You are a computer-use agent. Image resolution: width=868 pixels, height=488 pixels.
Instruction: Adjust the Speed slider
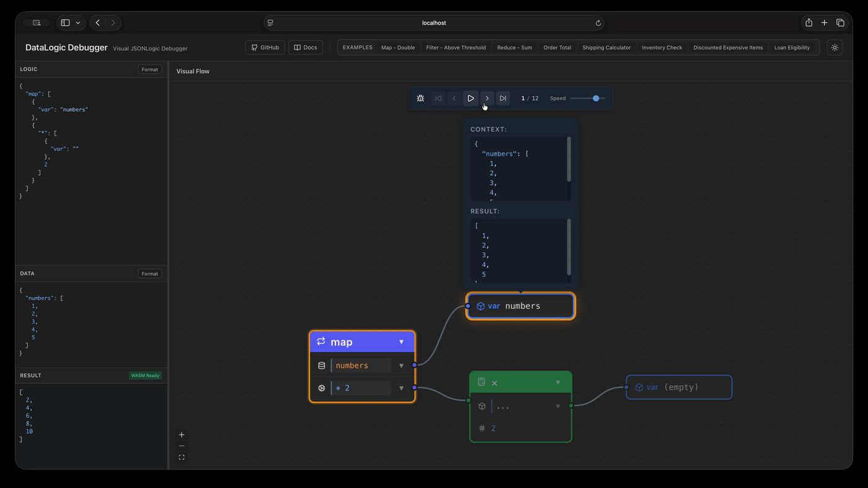(x=596, y=98)
